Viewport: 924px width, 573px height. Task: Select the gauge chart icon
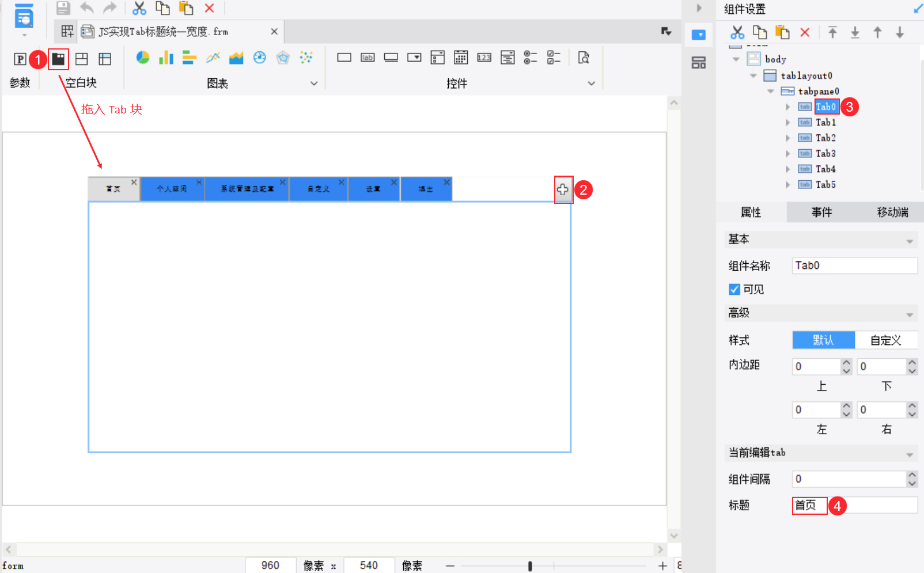pos(260,58)
